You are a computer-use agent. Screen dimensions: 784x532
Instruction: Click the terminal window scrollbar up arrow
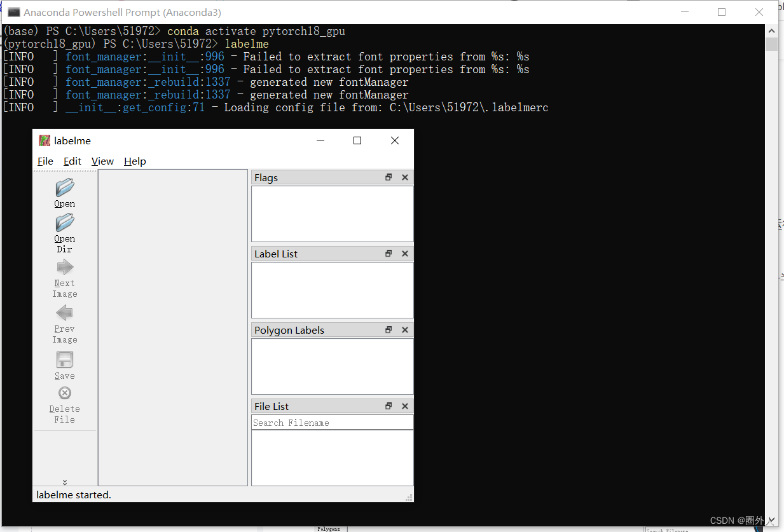click(x=771, y=29)
